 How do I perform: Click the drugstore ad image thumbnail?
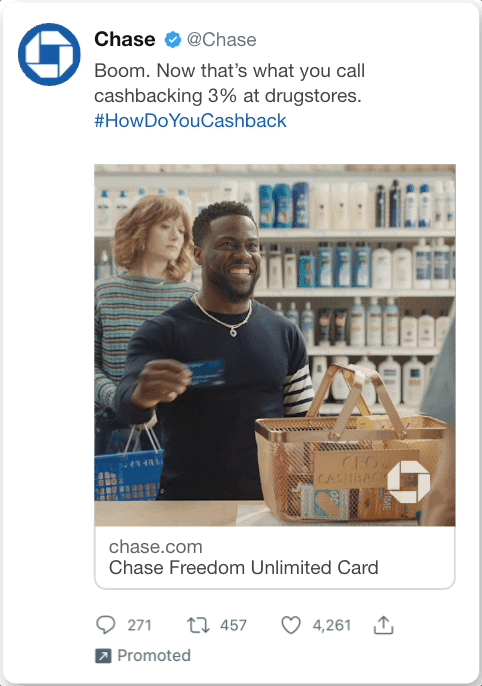tap(275, 345)
